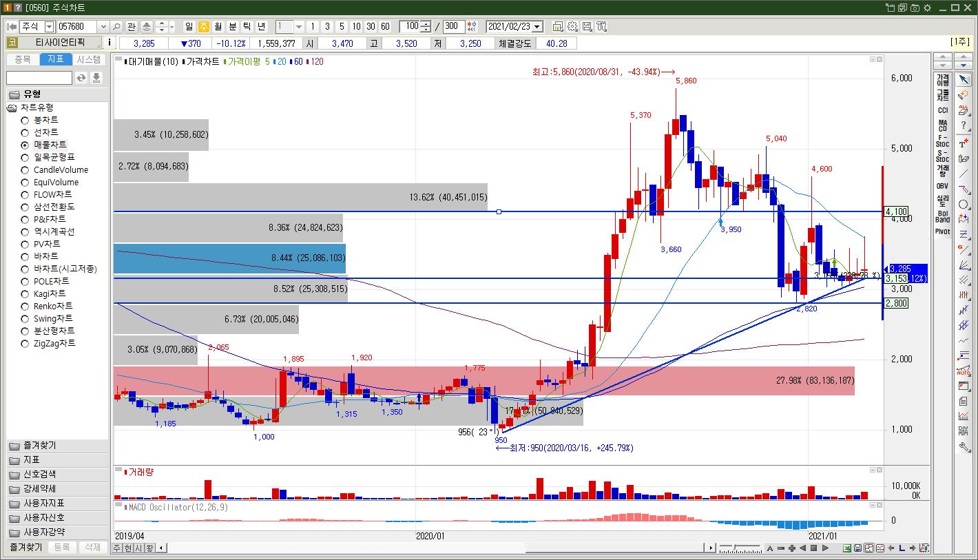The image size is (978, 560).
Task: Click the AUTO trendline tool icon
Action: (x=963, y=371)
